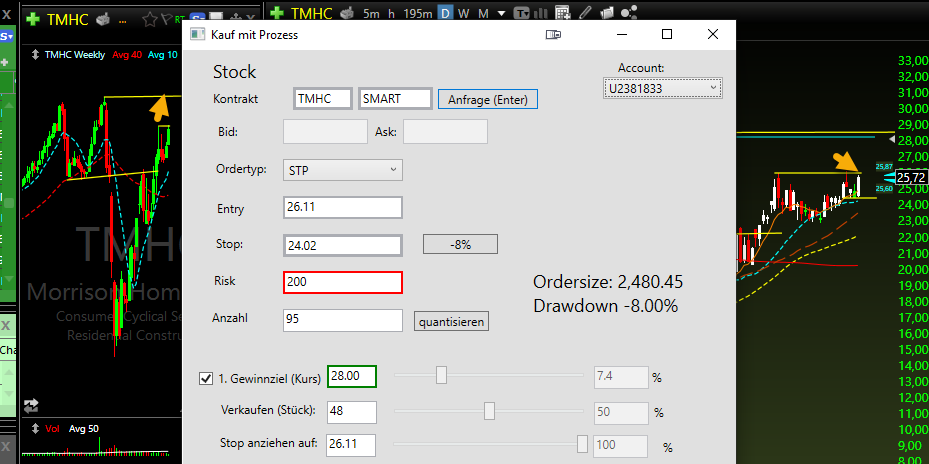
Task: Click the calendar grid icon in chart toolbar
Action: tap(563, 12)
